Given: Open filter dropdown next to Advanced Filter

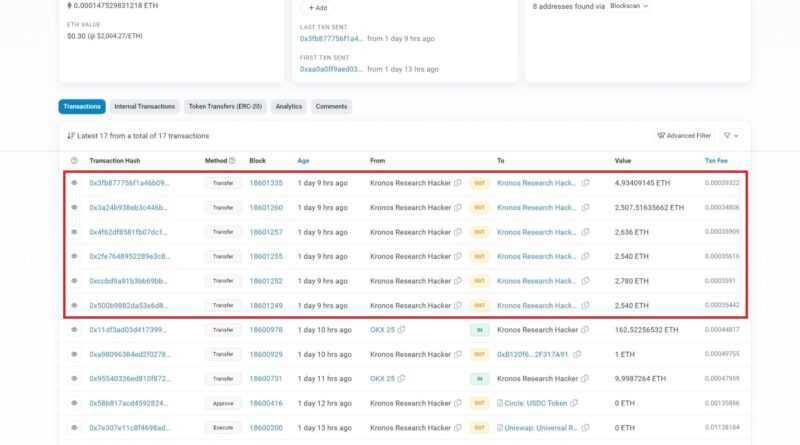Looking at the screenshot, I should click(x=731, y=135).
